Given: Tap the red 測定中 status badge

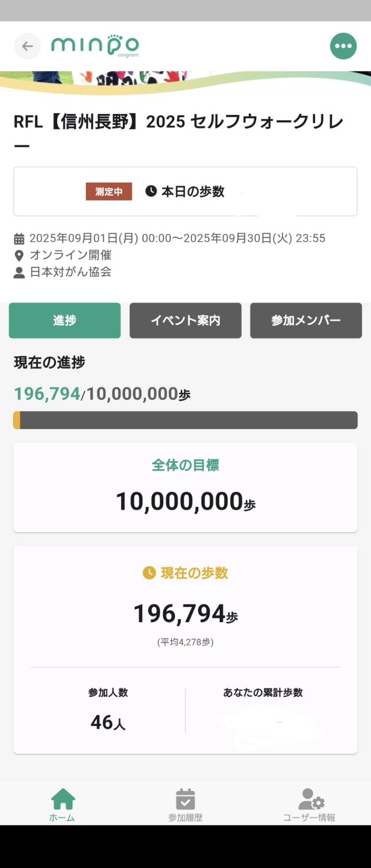Looking at the screenshot, I should [x=109, y=192].
